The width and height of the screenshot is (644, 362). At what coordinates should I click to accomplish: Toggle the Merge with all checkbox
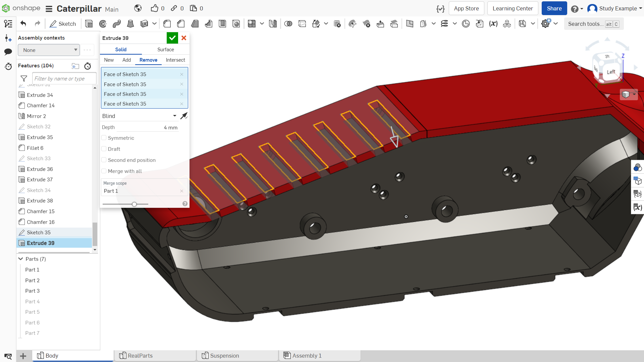pos(104,171)
